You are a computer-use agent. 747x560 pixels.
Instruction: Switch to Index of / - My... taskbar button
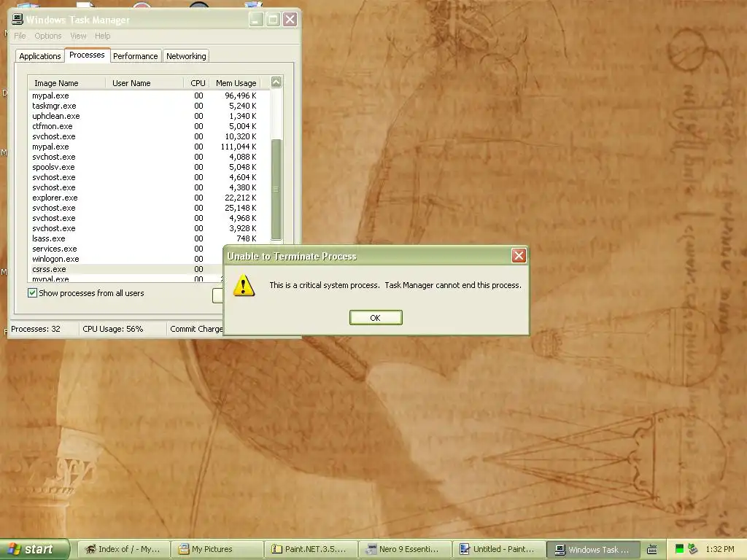pyautogui.click(x=123, y=549)
